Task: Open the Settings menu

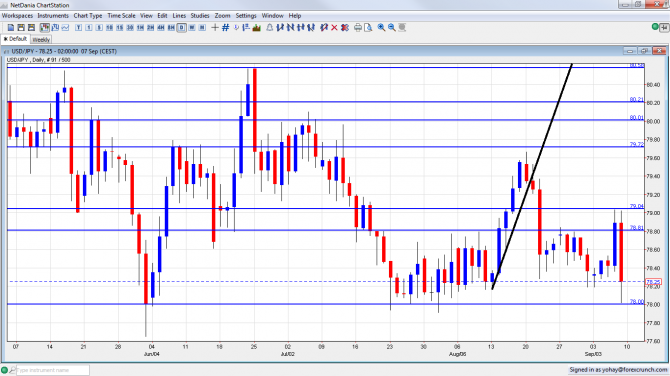Action: click(246, 16)
